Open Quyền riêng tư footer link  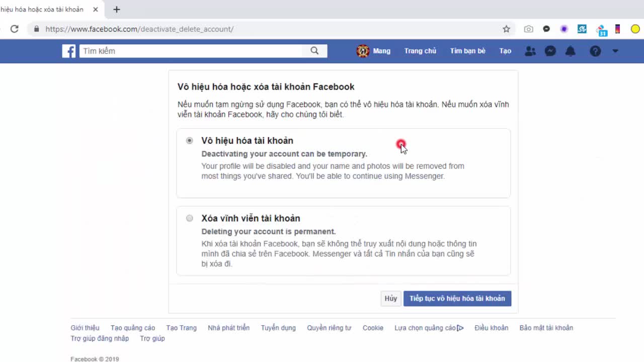[x=329, y=328]
